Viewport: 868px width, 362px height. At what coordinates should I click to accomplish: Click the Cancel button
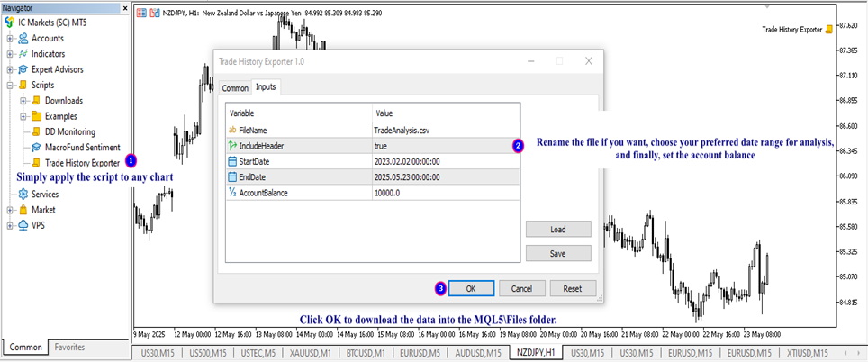coord(522,288)
